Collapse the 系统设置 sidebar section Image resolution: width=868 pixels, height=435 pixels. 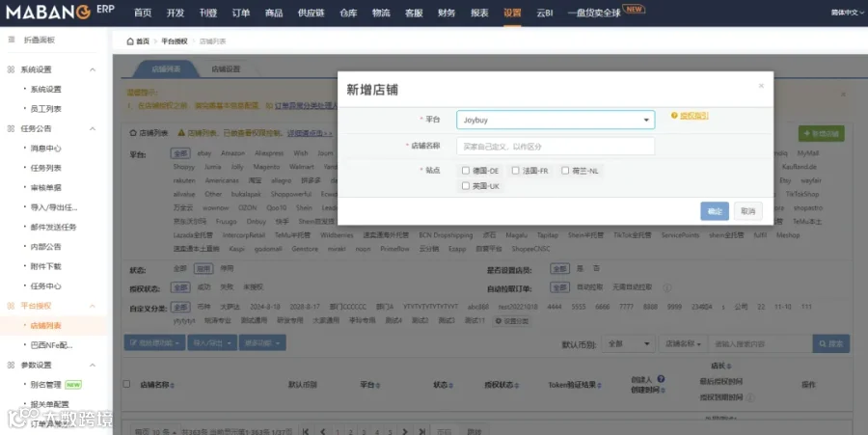tap(93, 69)
